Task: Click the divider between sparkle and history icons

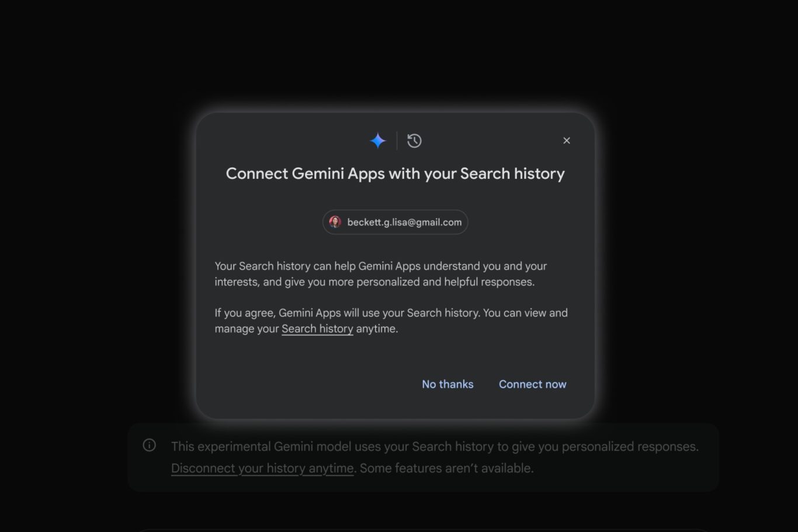Action: point(397,141)
